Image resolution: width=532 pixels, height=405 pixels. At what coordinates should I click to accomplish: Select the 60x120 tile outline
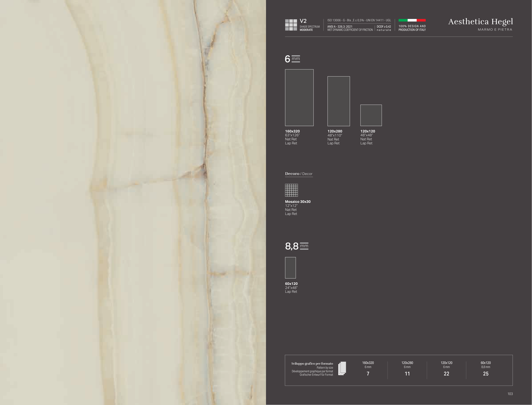[290, 268]
